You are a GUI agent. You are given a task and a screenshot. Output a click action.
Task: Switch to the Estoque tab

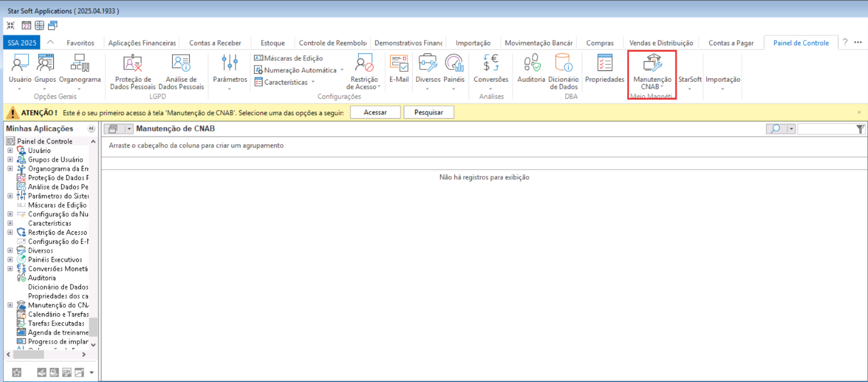(272, 43)
